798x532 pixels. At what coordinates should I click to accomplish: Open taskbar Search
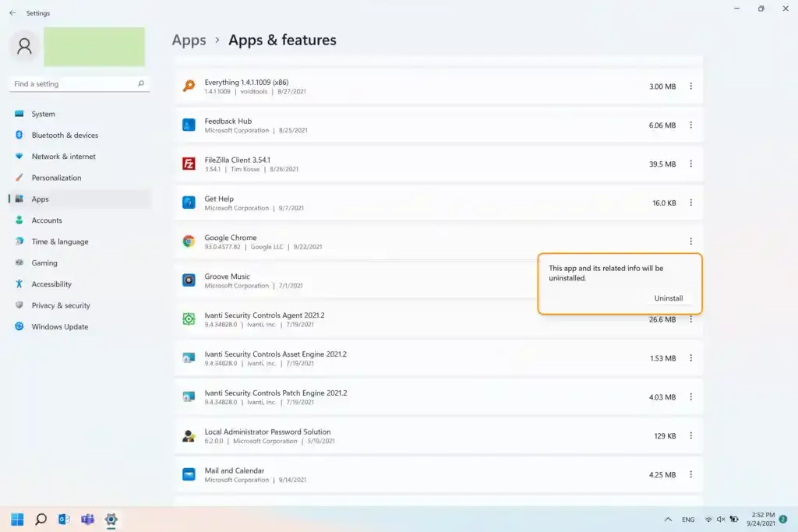tap(41, 520)
